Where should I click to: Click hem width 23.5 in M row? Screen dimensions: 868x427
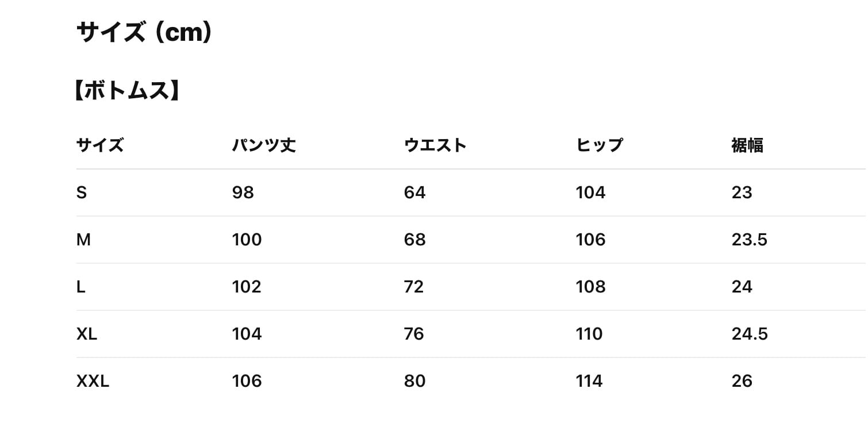click(x=749, y=240)
